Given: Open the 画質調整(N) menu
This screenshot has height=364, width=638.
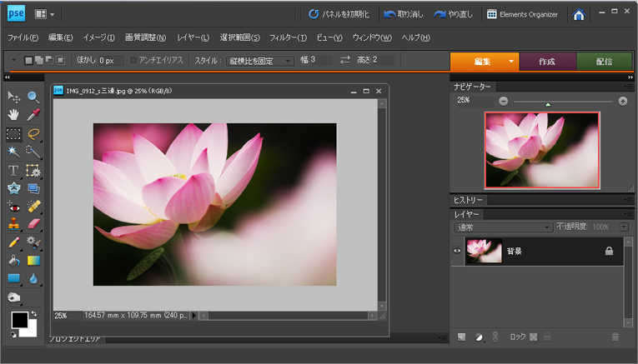Looking at the screenshot, I should tap(145, 37).
